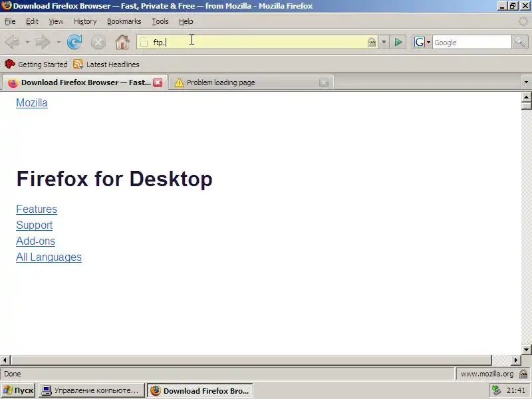Click the network tray icon
The width and height of the screenshot is (532, 399).
(496, 390)
